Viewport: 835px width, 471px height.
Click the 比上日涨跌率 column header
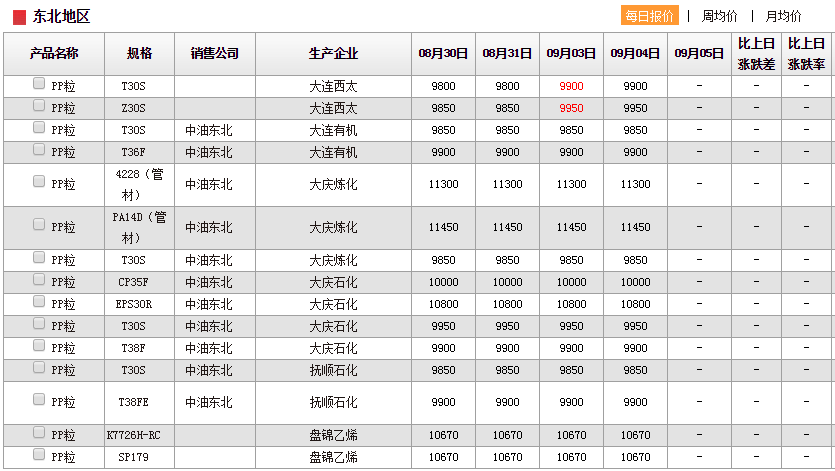point(806,54)
